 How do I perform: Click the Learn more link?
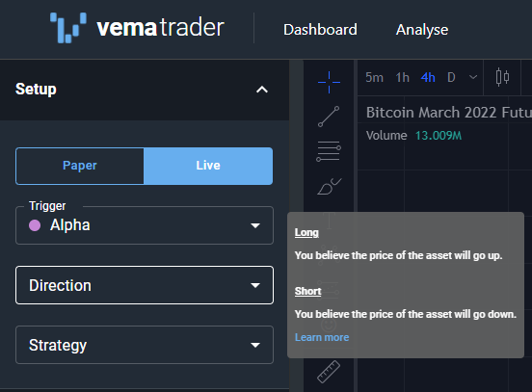pos(322,337)
